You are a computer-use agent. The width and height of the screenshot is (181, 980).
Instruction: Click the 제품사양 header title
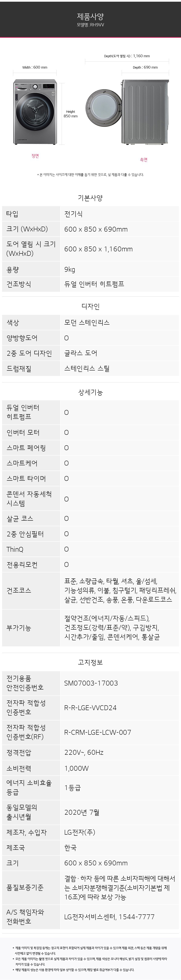click(90, 16)
